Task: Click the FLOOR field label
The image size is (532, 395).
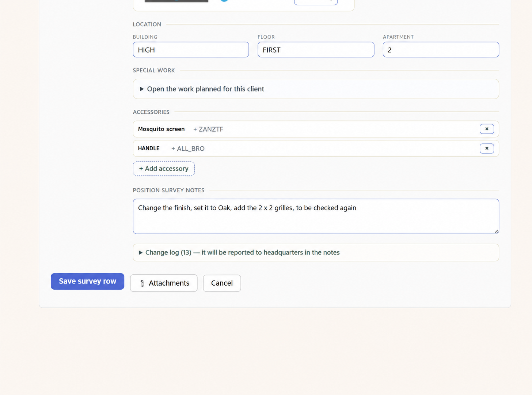Action: [266, 37]
